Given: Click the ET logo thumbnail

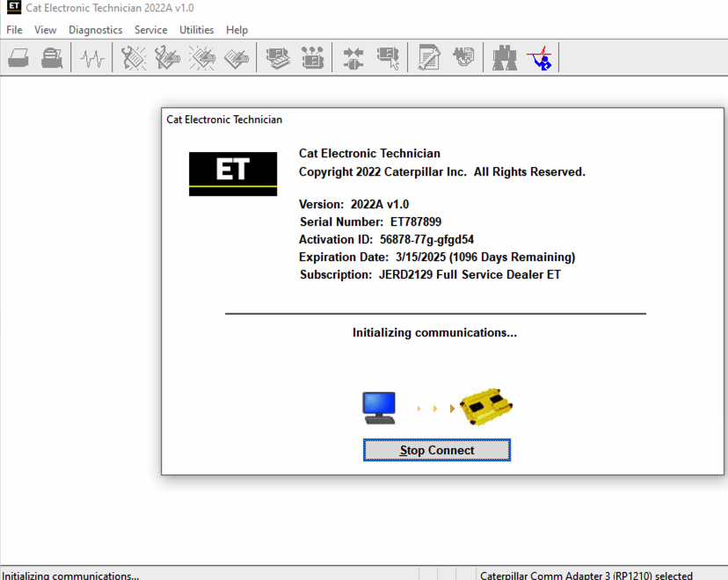Looking at the screenshot, I should [x=232, y=173].
